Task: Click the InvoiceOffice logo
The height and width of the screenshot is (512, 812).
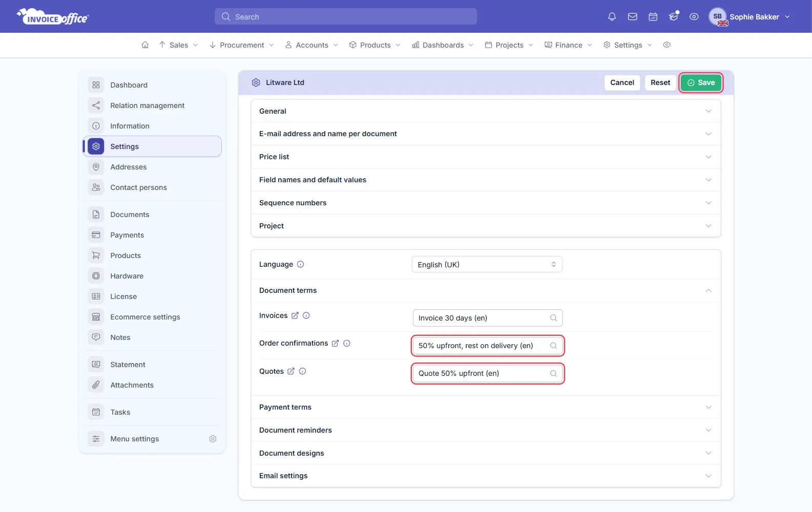Action: tap(53, 17)
